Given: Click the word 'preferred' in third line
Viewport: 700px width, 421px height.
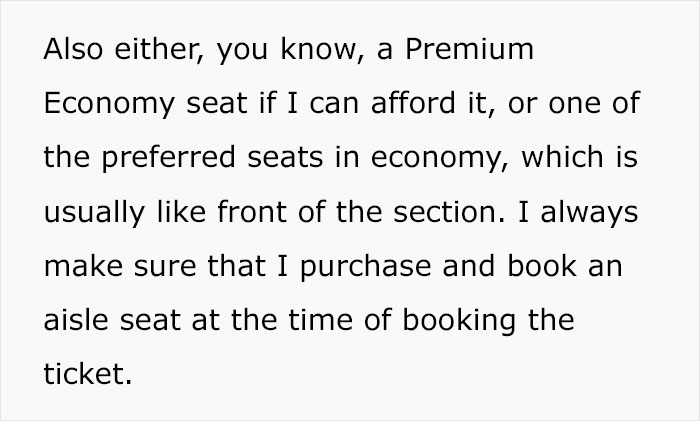Looking at the screenshot, I should (168, 159).
